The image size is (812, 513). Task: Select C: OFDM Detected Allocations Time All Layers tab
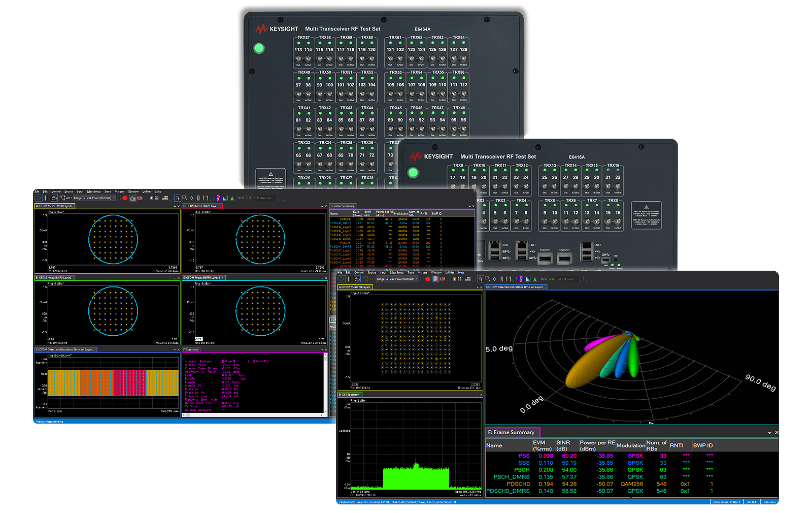515,287
